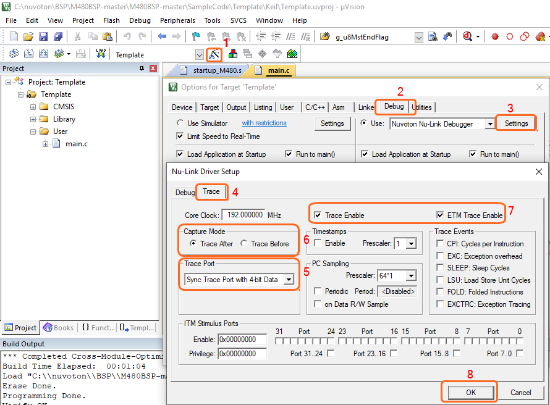Click the Incremental Find arrow icon

point(448,36)
